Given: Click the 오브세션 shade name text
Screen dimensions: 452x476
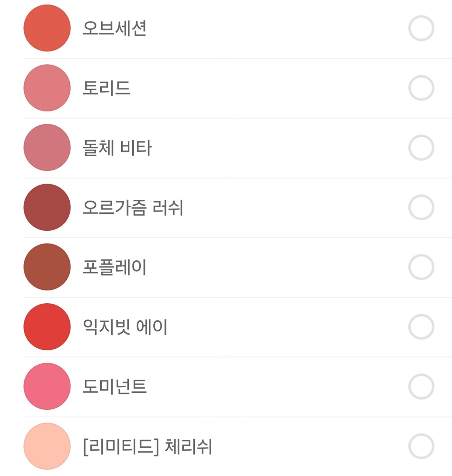Looking at the screenshot, I should (x=115, y=28).
